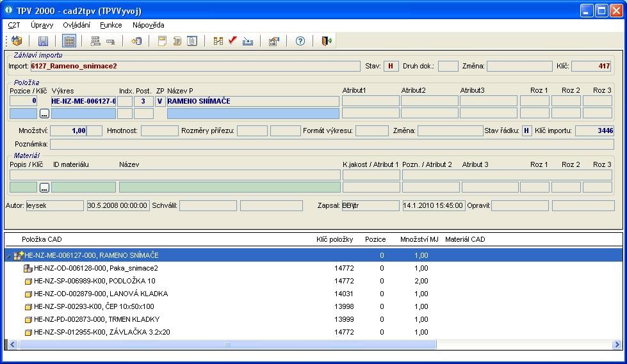Image resolution: width=627 pixels, height=364 pixels.
Task: Click the ZP field showing V
Action: click(x=159, y=101)
